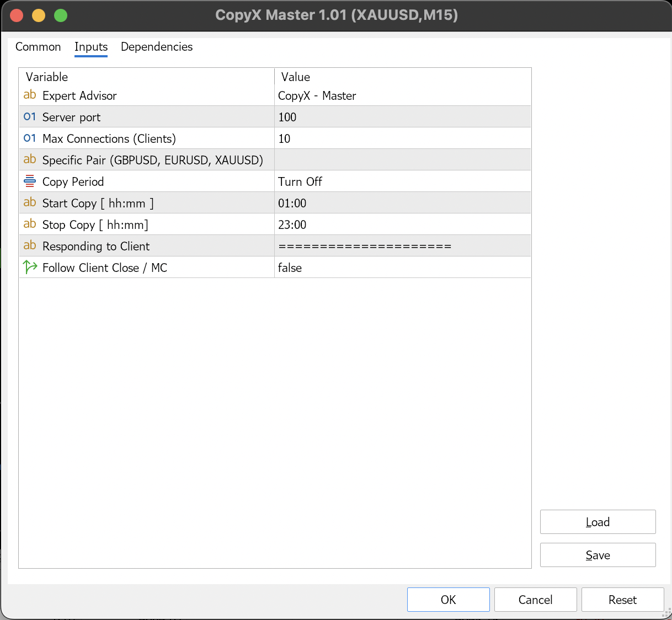The height and width of the screenshot is (620, 672).
Task: Click the integer icon beside Max Connections
Action: [30, 138]
